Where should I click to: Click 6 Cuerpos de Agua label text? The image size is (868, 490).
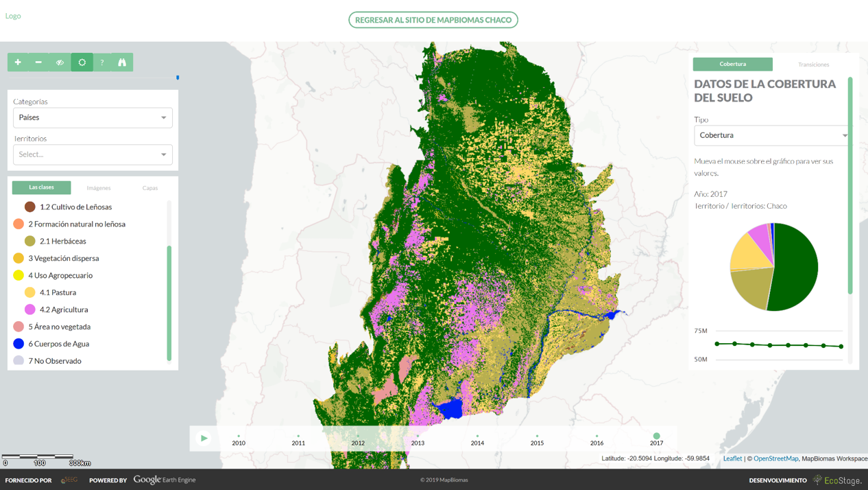pyautogui.click(x=59, y=344)
